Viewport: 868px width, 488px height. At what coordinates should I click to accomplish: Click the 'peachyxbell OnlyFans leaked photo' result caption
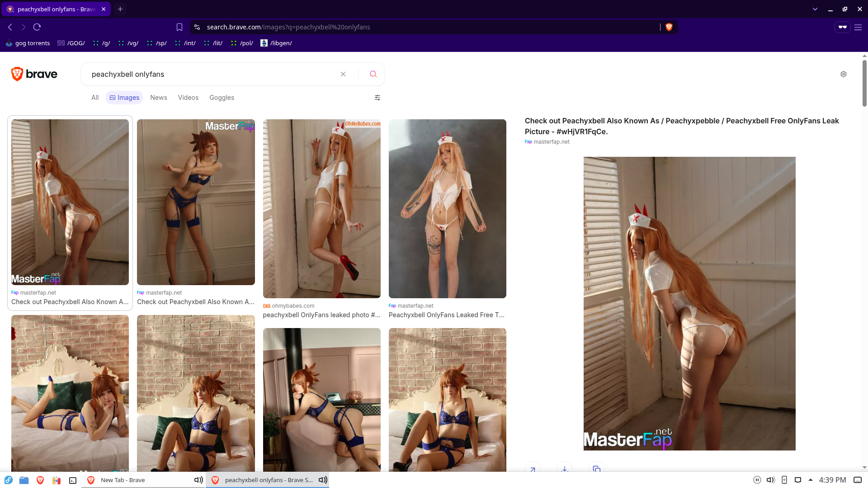pos(321,315)
